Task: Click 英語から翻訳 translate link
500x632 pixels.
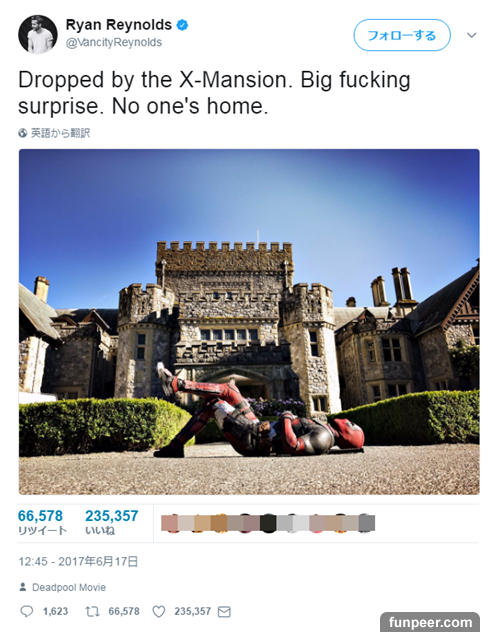Action: pos(60,133)
